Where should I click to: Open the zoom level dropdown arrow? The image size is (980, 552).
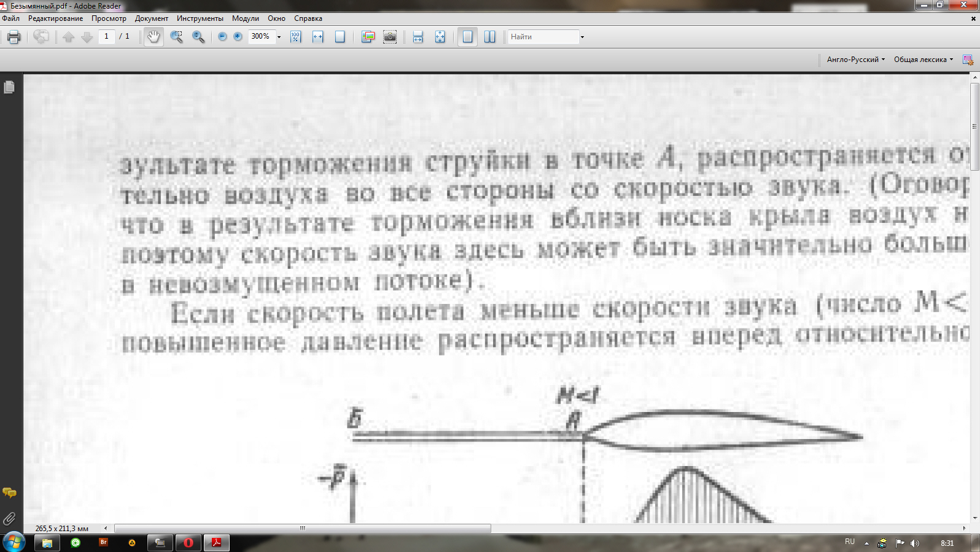pyautogui.click(x=279, y=37)
